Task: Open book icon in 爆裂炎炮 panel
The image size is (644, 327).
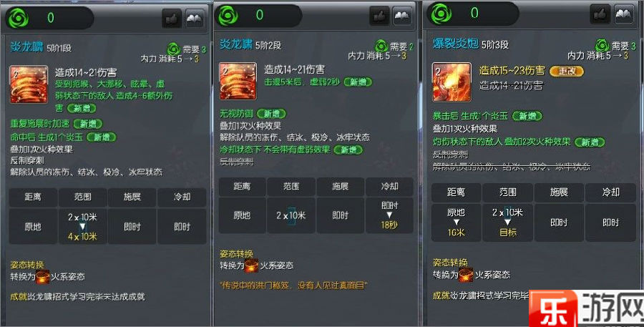Action: pos(623,14)
